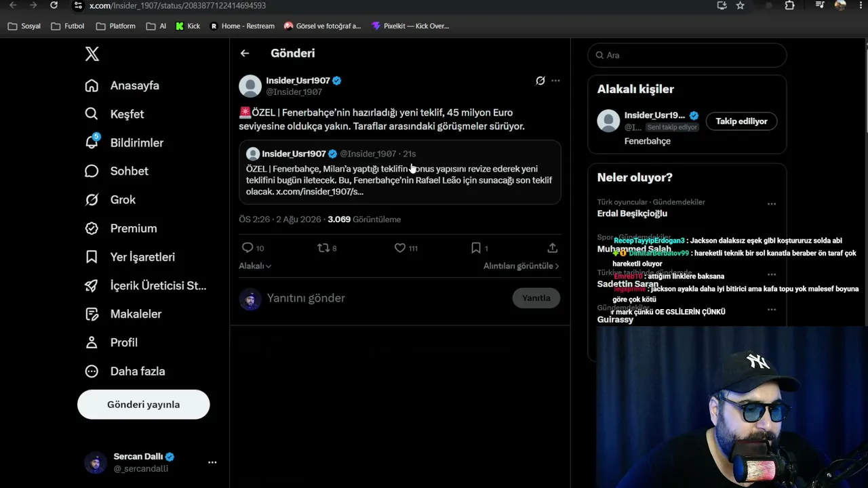Screen dimensions: 868x488
Task: Open Alıntıları görüntüle link
Action: [521, 266]
